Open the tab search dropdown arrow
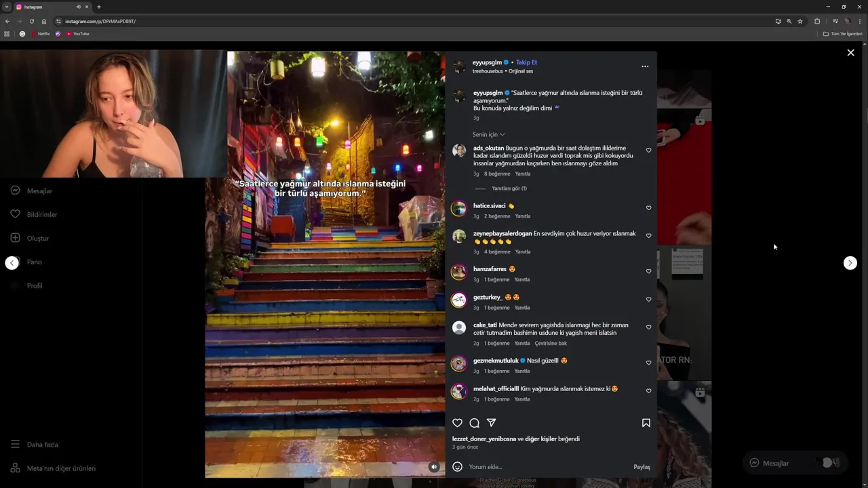This screenshot has height=488, width=868. click(7, 7)
